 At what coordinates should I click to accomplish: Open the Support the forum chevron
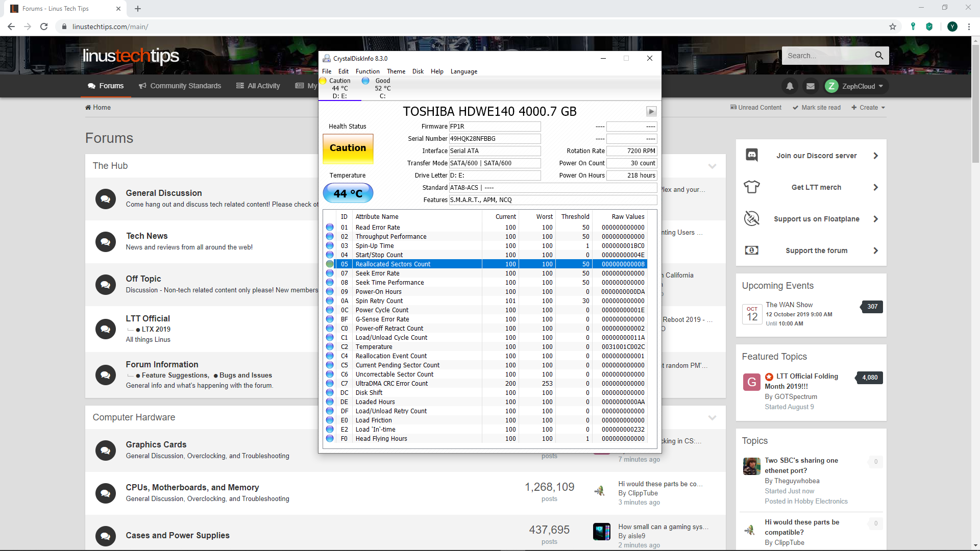876,251
